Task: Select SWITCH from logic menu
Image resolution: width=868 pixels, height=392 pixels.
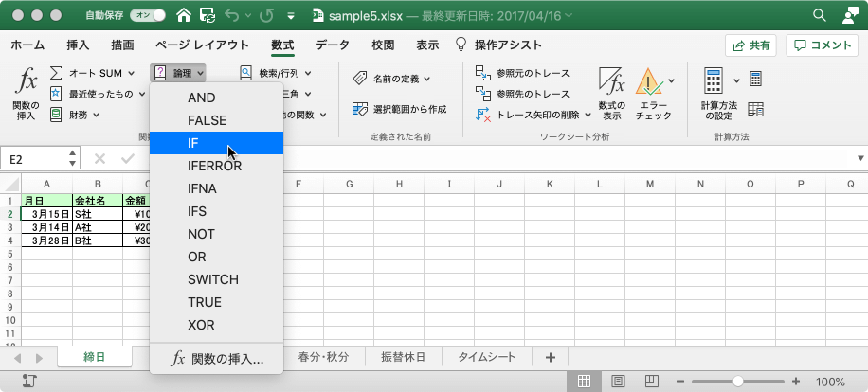Action: click(x=216, y=279)
